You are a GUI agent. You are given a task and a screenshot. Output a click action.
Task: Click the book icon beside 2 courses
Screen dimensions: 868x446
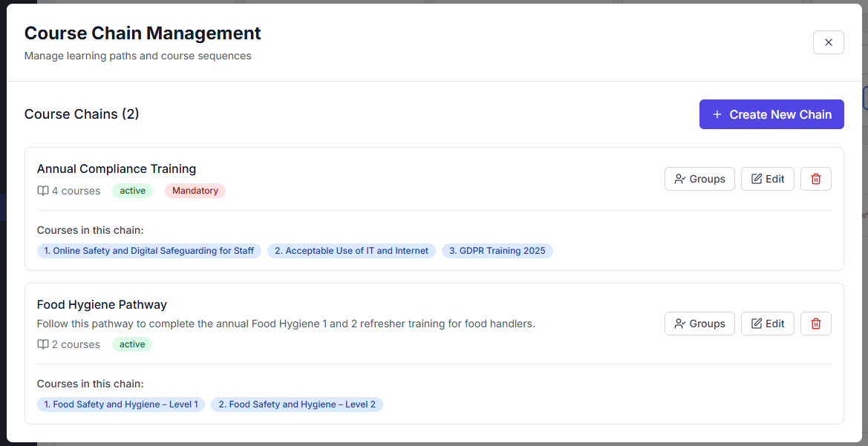click(x=43, y=344)
